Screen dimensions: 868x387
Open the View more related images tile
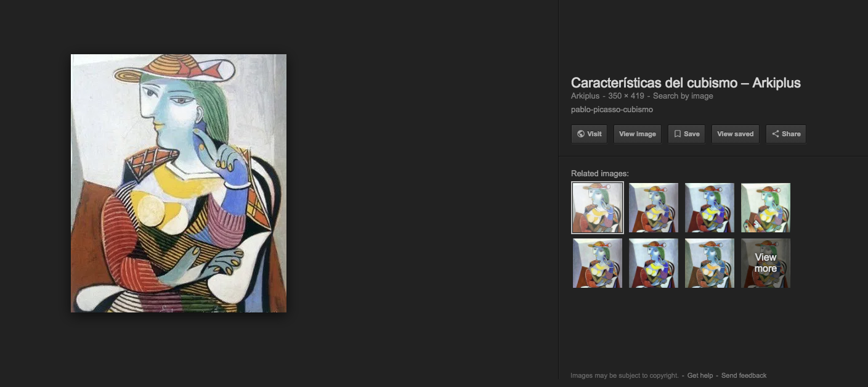(766, 263)
